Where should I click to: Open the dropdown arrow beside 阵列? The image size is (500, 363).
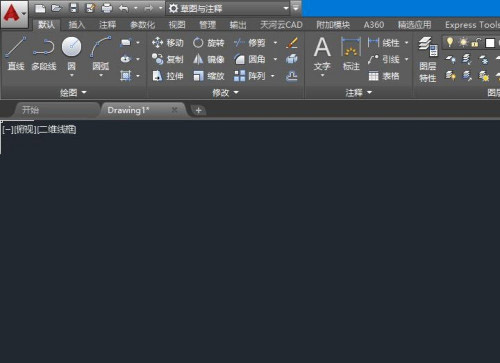pos(273,76)
